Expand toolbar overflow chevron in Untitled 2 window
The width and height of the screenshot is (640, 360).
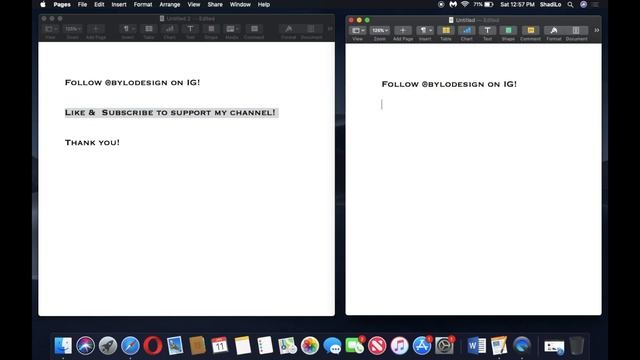tap(330, 29)
